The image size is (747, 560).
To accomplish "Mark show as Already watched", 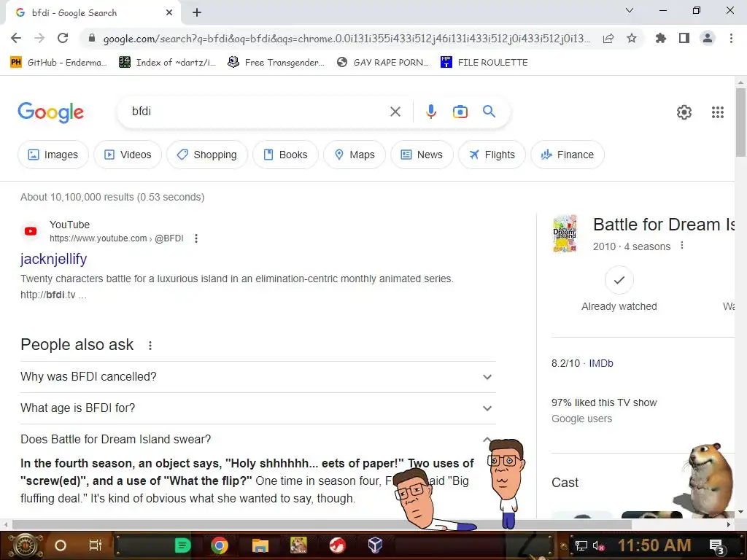I will click(x=619, y=280).
